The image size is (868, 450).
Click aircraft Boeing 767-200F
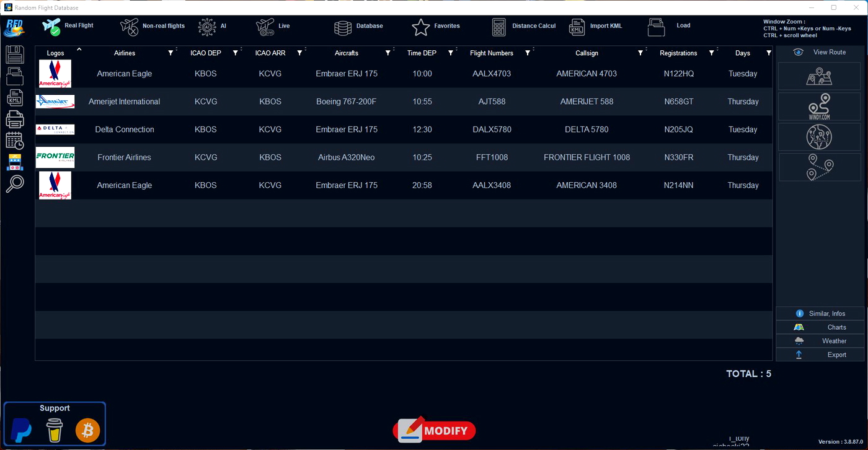tap(346, 102)
